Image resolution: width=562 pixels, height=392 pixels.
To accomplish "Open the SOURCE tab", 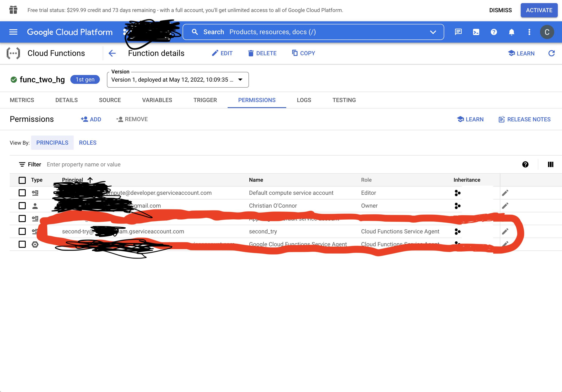I will coord(110,100).
